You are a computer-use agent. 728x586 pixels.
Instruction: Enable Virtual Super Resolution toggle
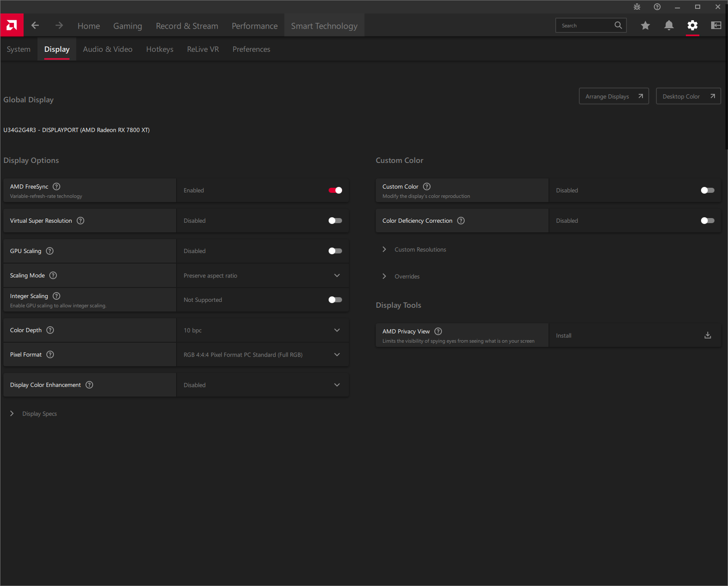pyautogui.click(x=335, y=221)
